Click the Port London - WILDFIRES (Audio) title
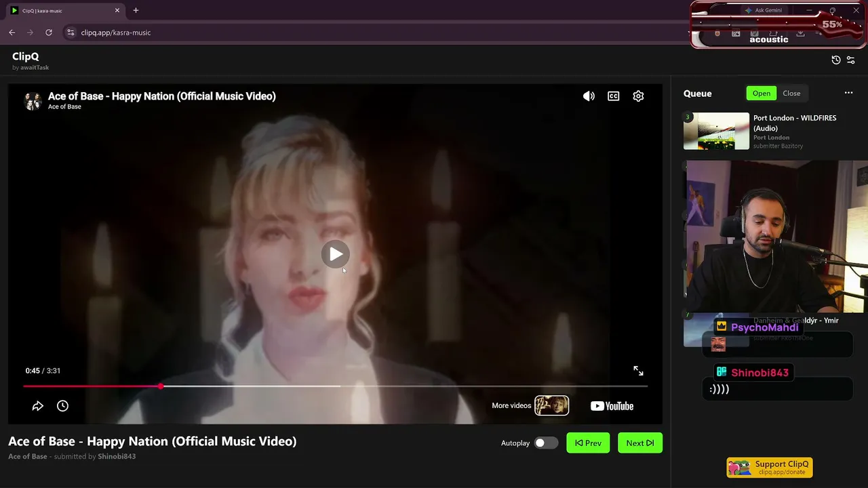This screenshot has height=488, width=868. tap(795, 123)
